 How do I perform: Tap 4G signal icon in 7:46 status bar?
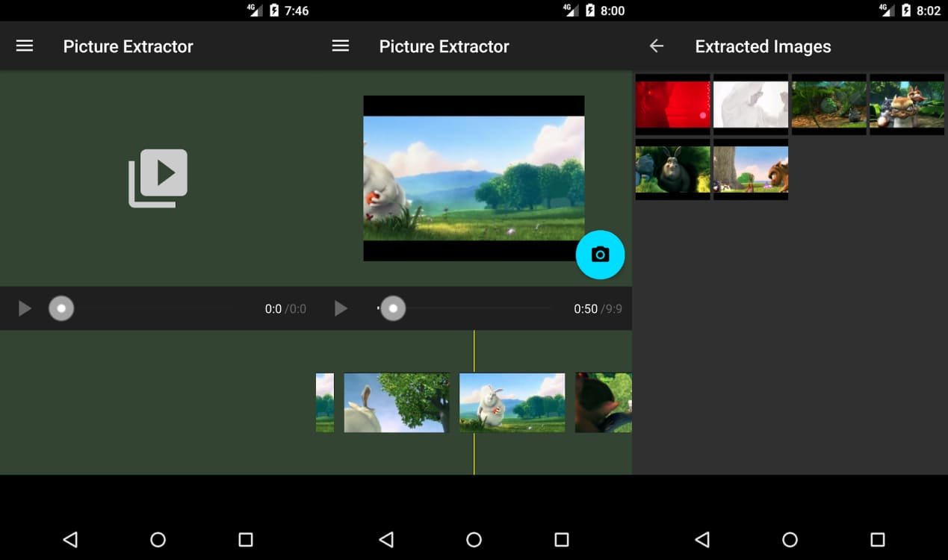tap(256, 10)
